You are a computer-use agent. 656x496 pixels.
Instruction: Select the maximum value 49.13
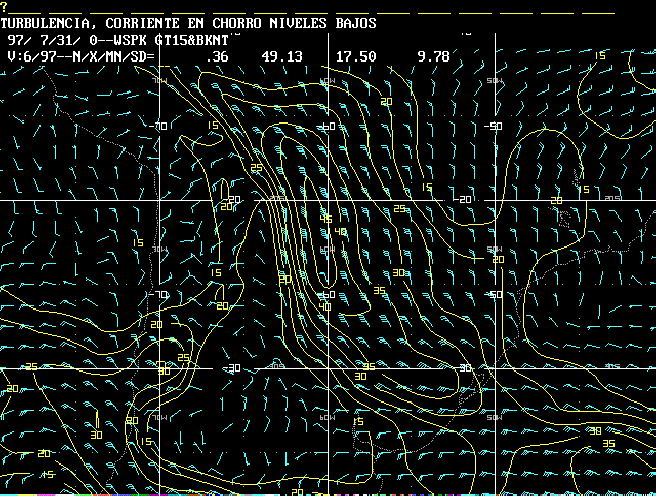[282, 56]
